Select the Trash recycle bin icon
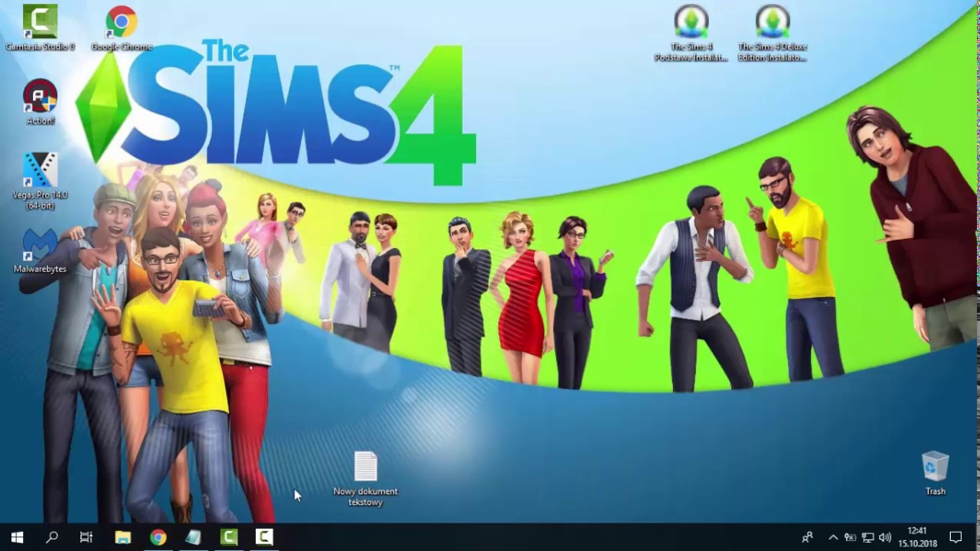Viewport: 980px width, 551px height. click(x=936, y=473)
